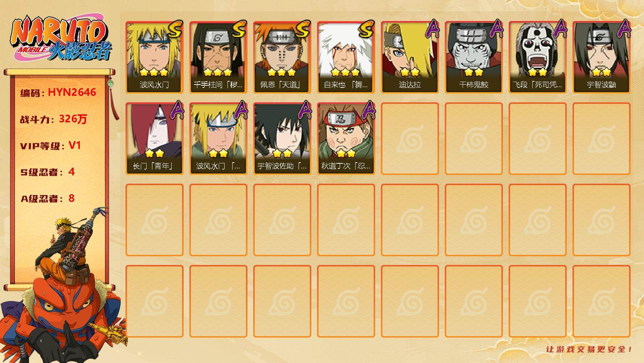Click the 战斗力 326万 power label
The width and height of the screenshot is (644, 363).
[x=54, y=119]
